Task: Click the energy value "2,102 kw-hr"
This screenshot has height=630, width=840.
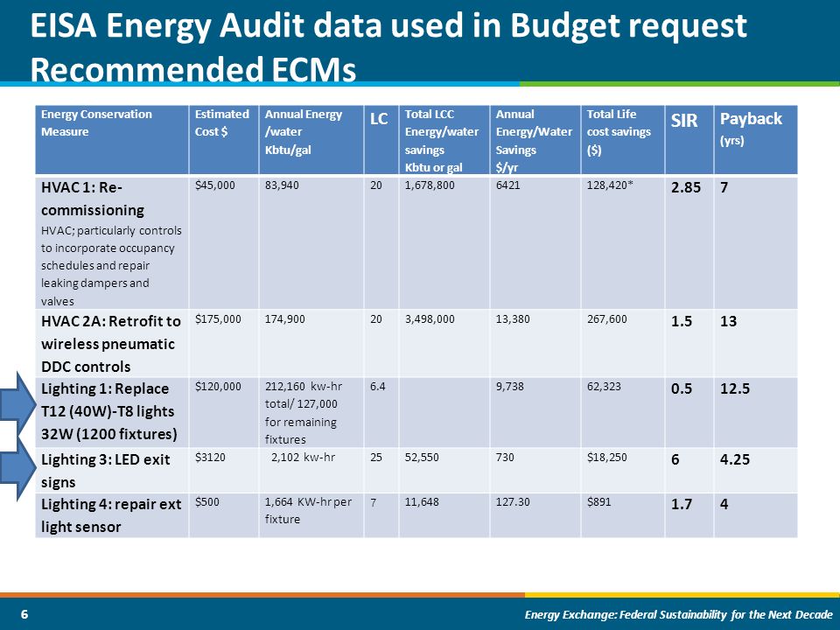Action: click(304, 458)
